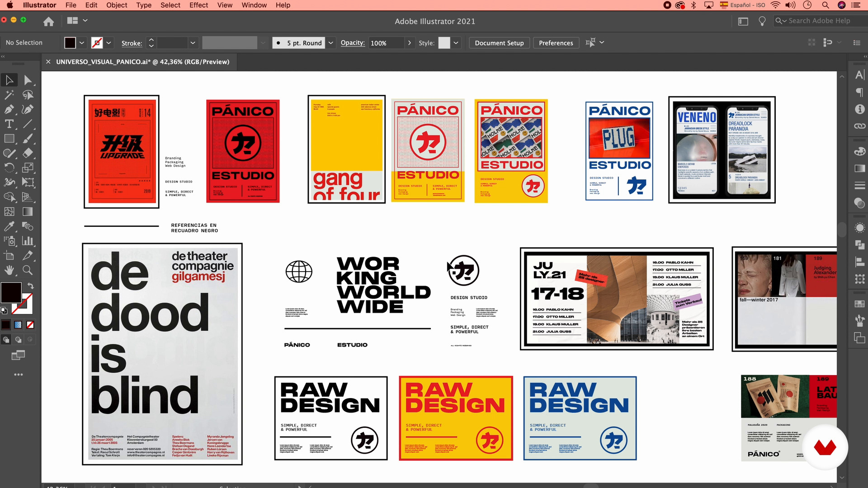Open the Type menu
Image resolution: width=868 pixels, height=488 pixels.
144,5
